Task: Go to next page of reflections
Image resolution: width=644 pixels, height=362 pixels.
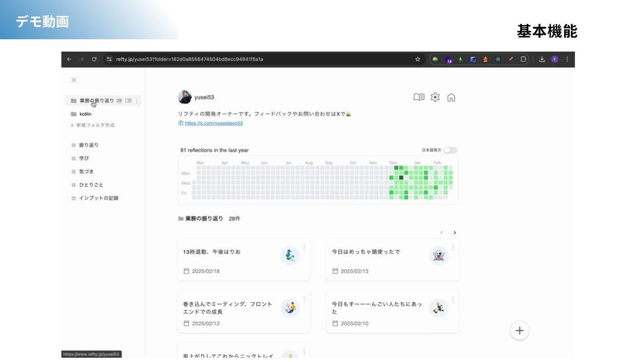Action: 455,233
